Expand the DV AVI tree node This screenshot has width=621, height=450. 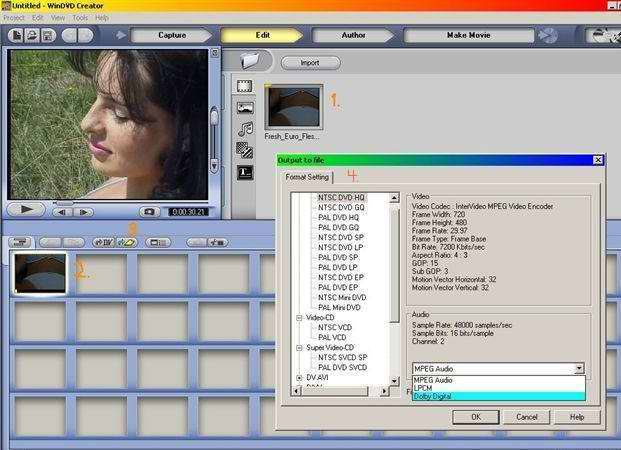[299, 378]
